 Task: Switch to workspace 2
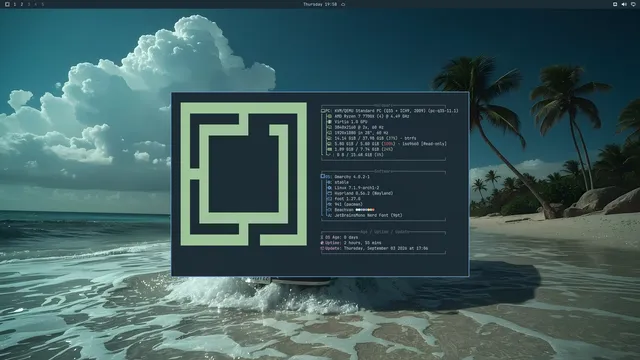click(x=22, y=4)
